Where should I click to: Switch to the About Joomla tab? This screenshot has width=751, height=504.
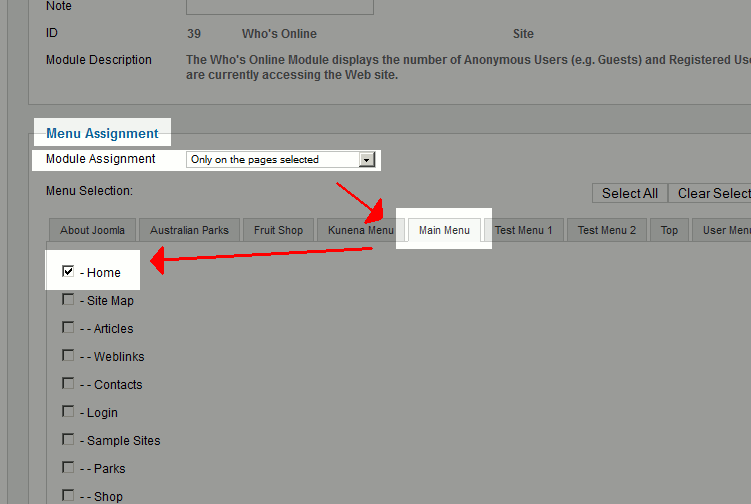coord(92,230)
